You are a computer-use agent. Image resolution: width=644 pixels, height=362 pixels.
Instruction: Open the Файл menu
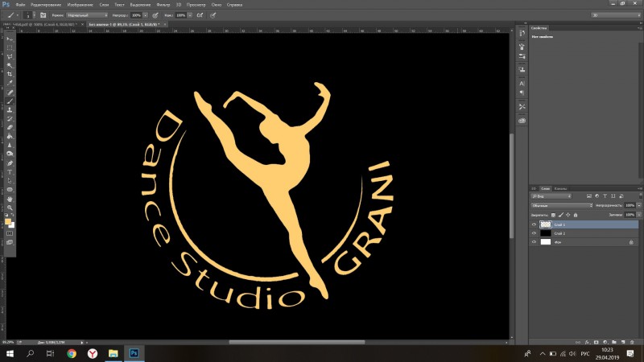(x=20, y=5)
